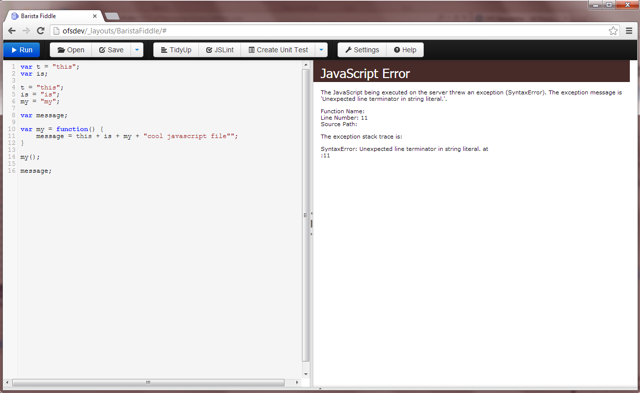640x393 pixels.
Task: Open a new browser tab
Action: click(x=112, y=16)
